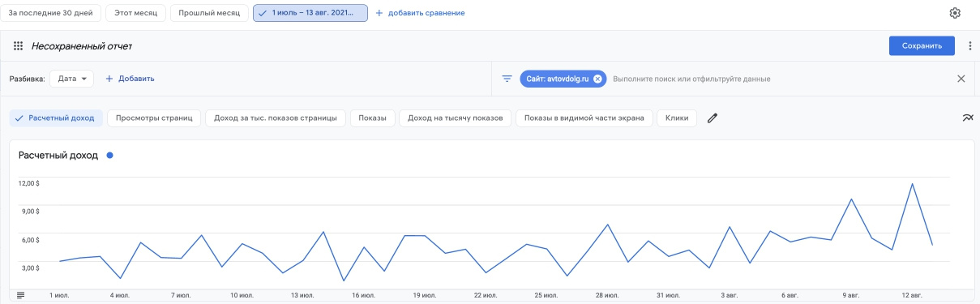Open the chart legend list icon
The width and height of the screenshot is (980, 304).
[20, 294]
